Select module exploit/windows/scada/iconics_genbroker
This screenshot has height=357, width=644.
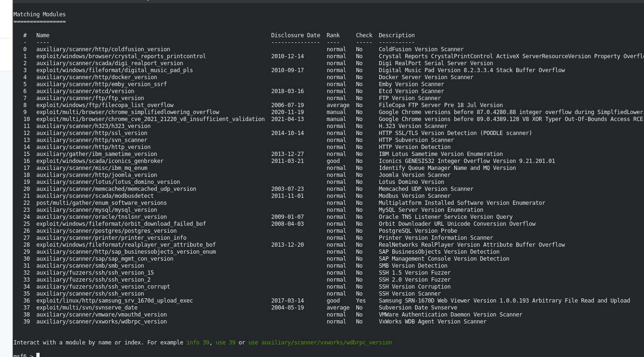100,161
